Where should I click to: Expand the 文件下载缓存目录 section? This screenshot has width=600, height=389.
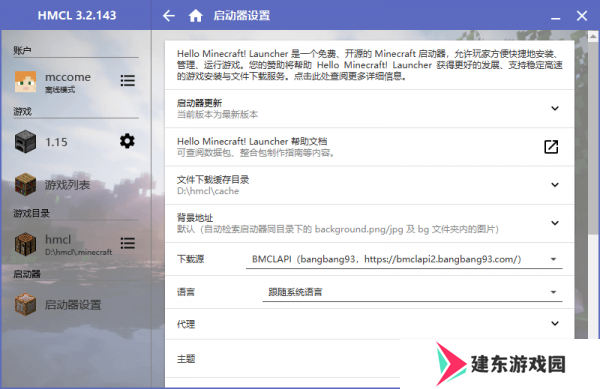[369, 185]
